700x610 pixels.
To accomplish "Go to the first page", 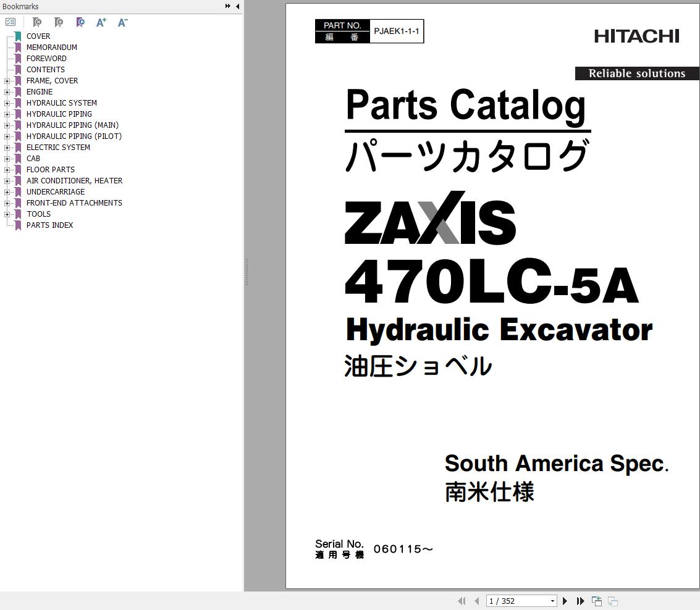I will point(462,601).
